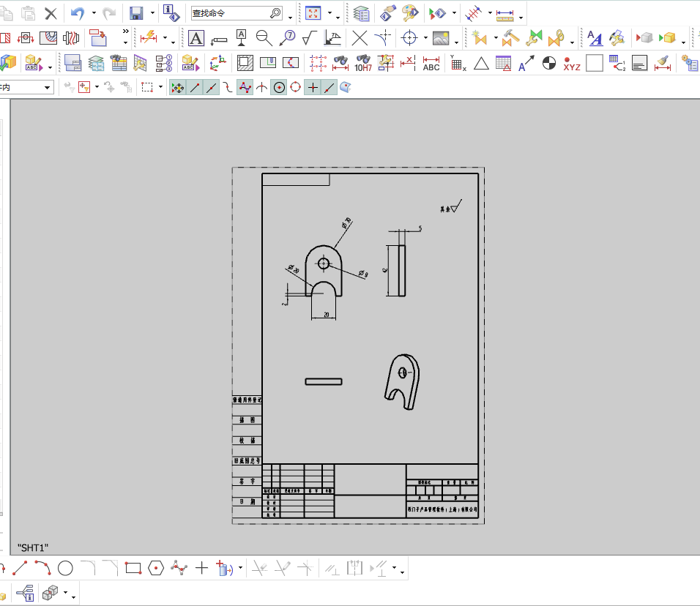This screenshot has height=606, width=700.
Task: Select the sketch Arc tool
Action: click(43, 568)
